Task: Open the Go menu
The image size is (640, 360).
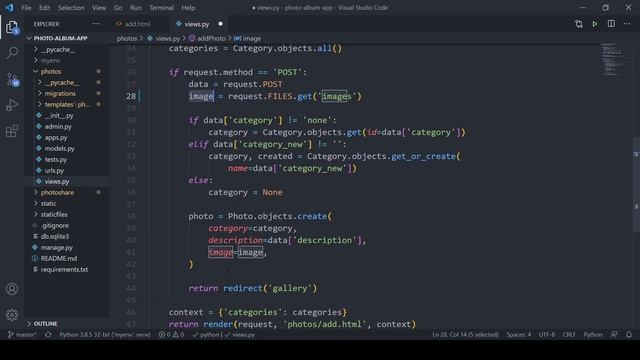Action: pyautogui.click(x=118, y=8)
